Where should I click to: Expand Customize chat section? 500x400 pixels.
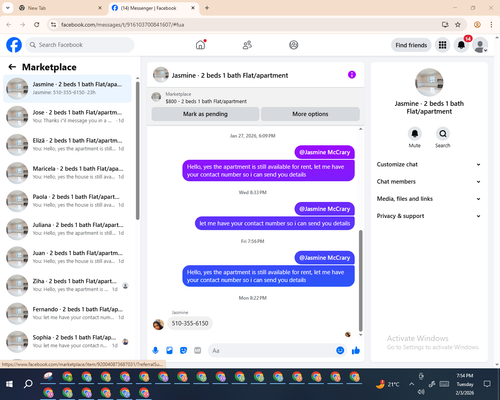click(x=429, y=164)
